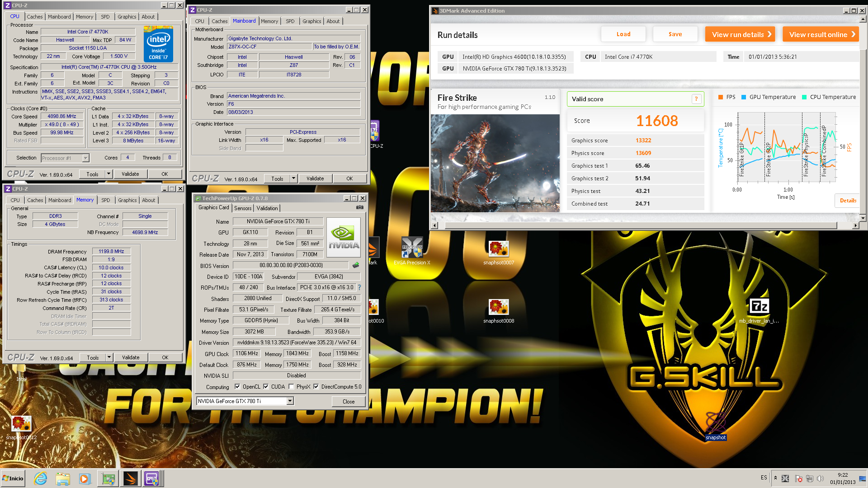Image resolution: width=868 pixels, height=488 pixels.
Task: Click the NVIDIA logo in GPU-Z
Action: click(x=344, y=238)
